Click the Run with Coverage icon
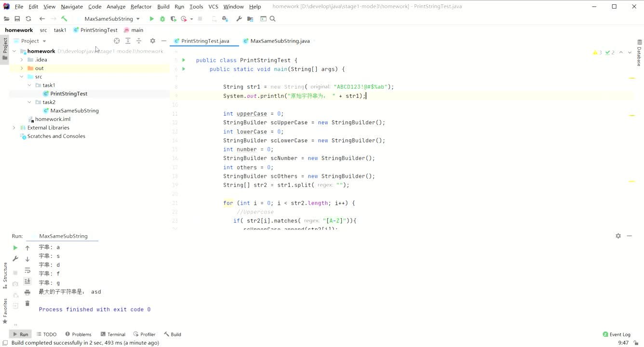 174,19
